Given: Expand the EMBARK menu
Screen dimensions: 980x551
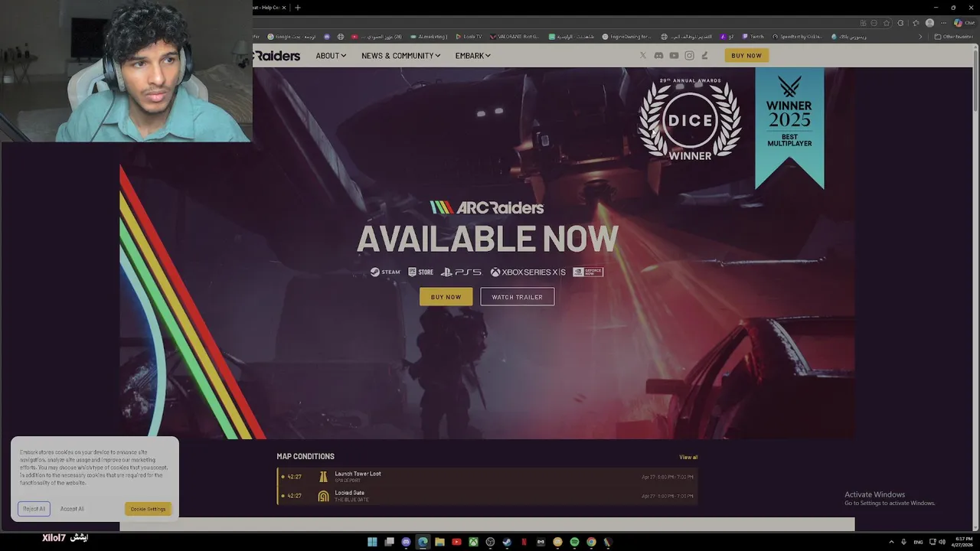Looking at the screenshot, I should point(472,55).
